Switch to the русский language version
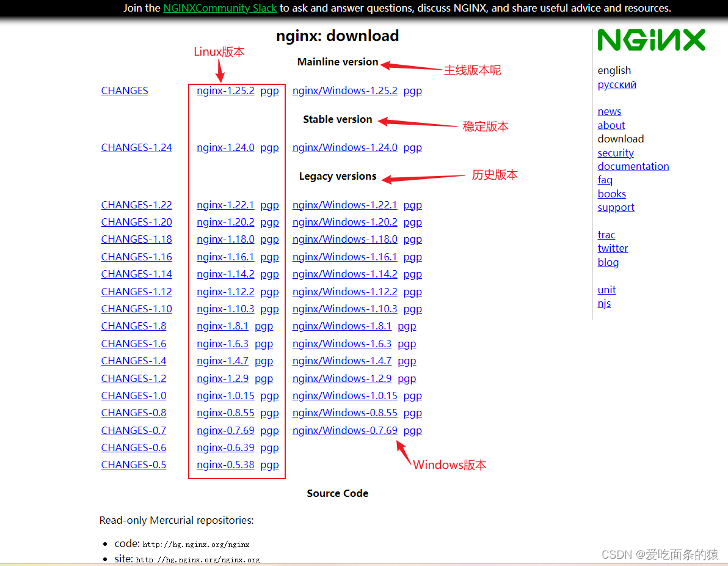Image resolution: width=728 pixels, height=566 pixels. [617, 84]
